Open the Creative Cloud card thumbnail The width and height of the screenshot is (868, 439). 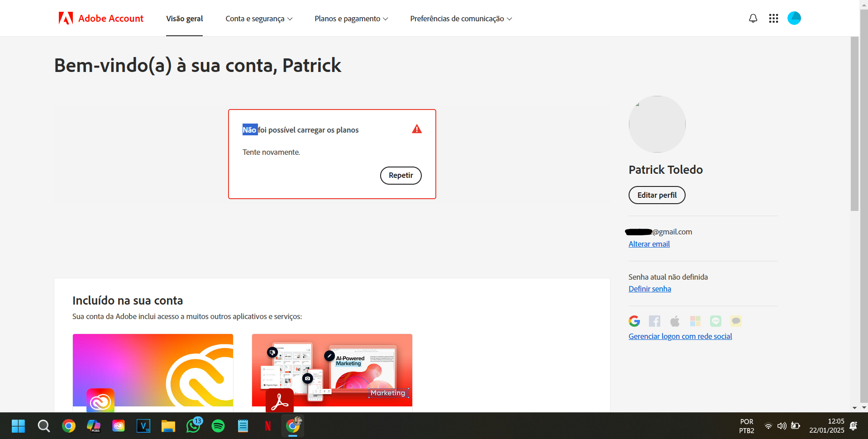[x=153, y=370]
